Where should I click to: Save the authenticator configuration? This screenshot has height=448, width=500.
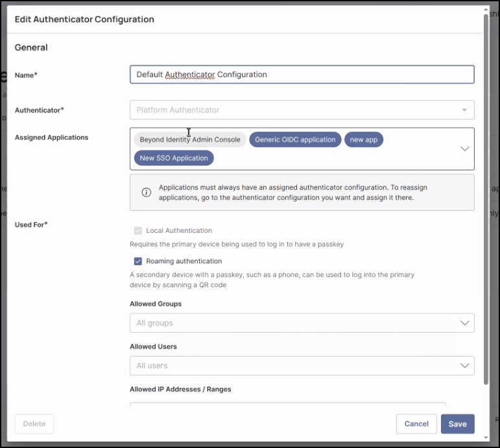pyautogui.click(x=457, y=424)
